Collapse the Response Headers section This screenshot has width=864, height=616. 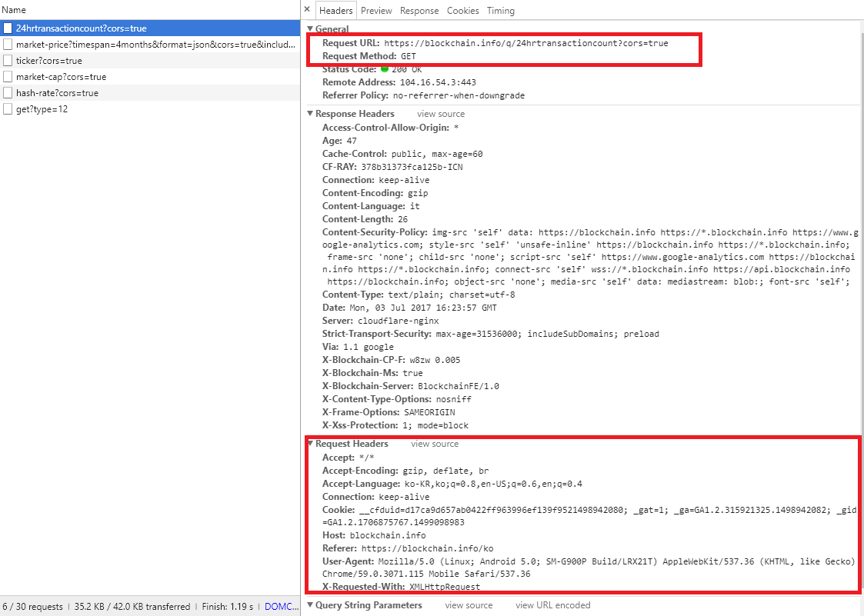click(310, 114)
